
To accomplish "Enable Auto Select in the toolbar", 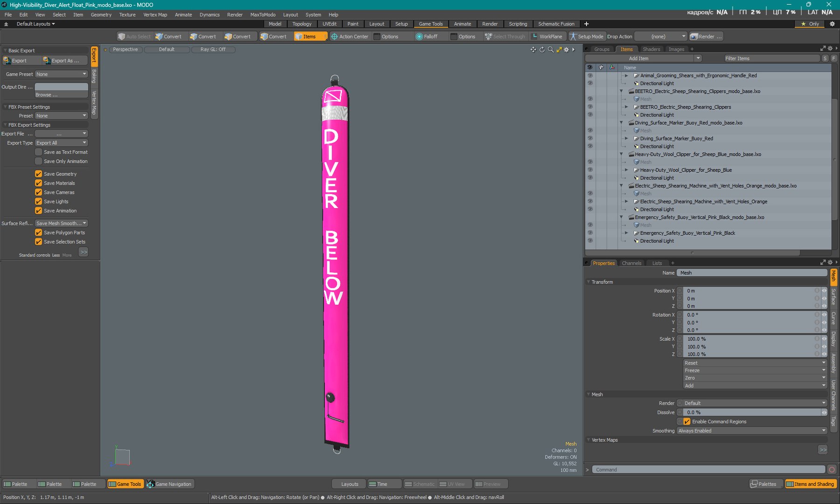I will [x=134, y=36].
